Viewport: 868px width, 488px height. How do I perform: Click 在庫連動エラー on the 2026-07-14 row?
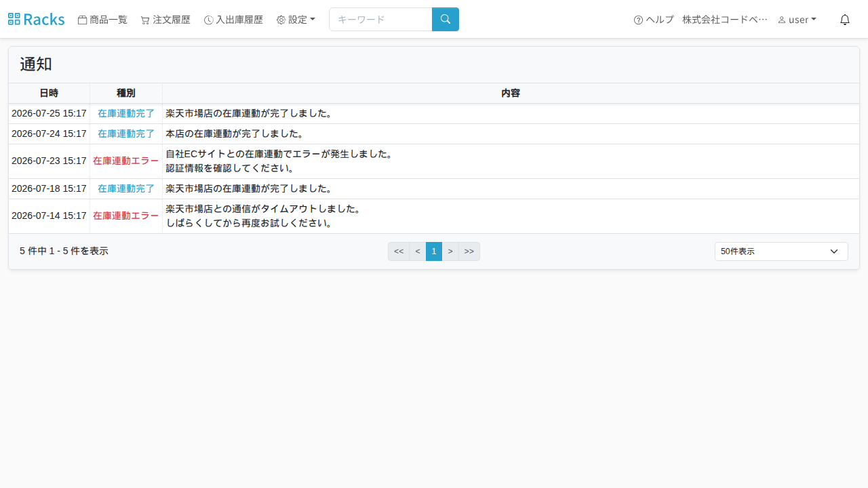click(126, 216)
